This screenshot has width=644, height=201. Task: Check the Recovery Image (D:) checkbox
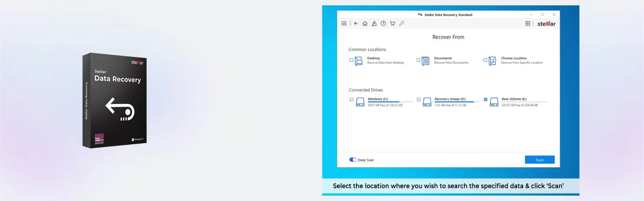tap(419, 99)
